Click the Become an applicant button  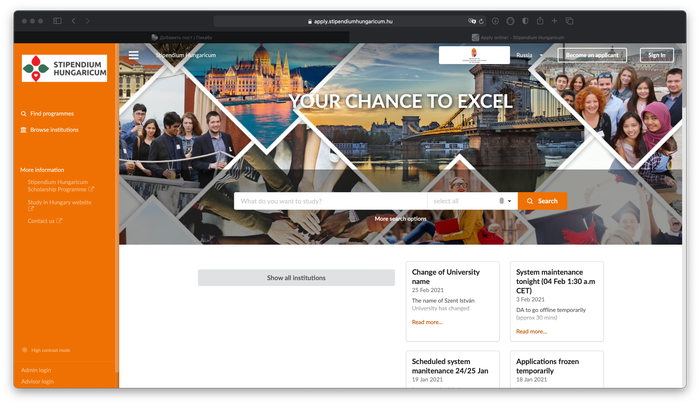[x=592, y=55]
